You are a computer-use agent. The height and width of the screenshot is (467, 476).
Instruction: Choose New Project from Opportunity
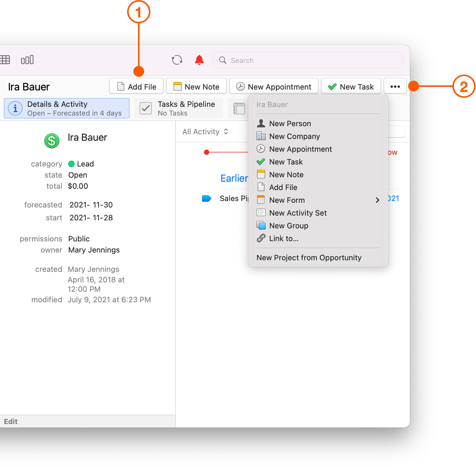pos(309,258)
